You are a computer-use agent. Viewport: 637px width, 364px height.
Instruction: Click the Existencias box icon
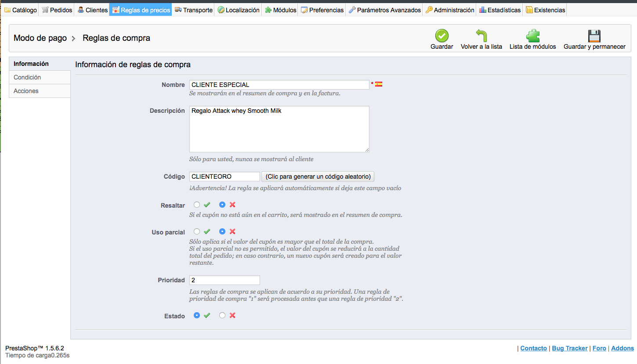(529, 10)
